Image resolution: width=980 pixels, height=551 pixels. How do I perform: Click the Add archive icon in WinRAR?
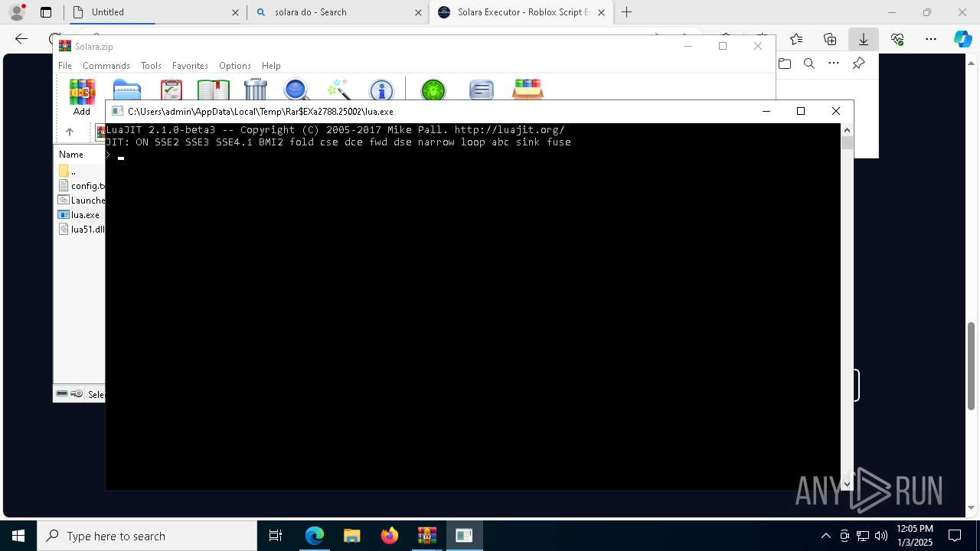tap(82, 92)
